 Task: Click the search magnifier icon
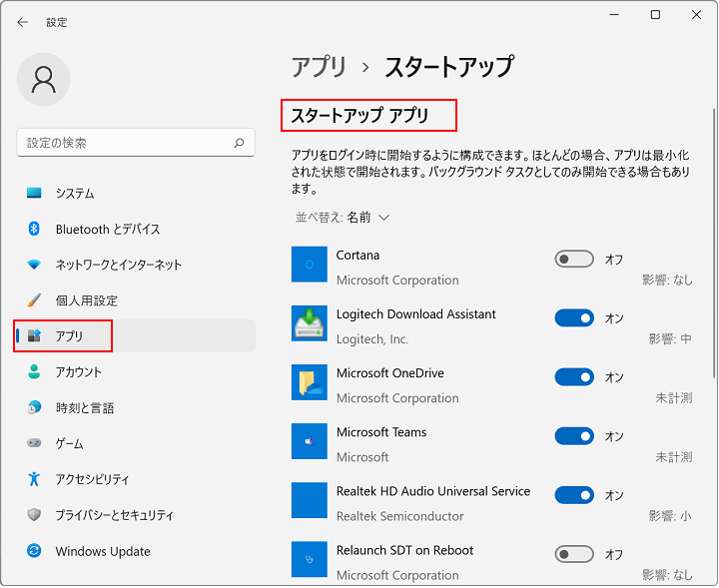pos(239,143)
